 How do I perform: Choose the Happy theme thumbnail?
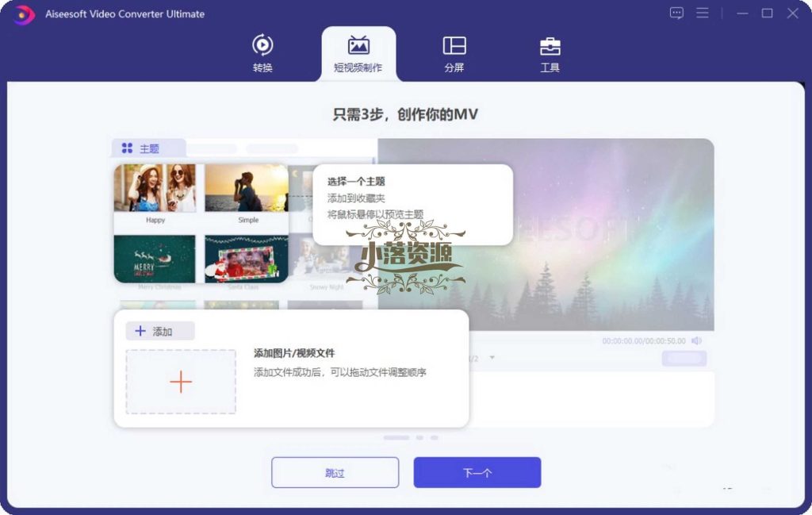click(x=155, y=188)
